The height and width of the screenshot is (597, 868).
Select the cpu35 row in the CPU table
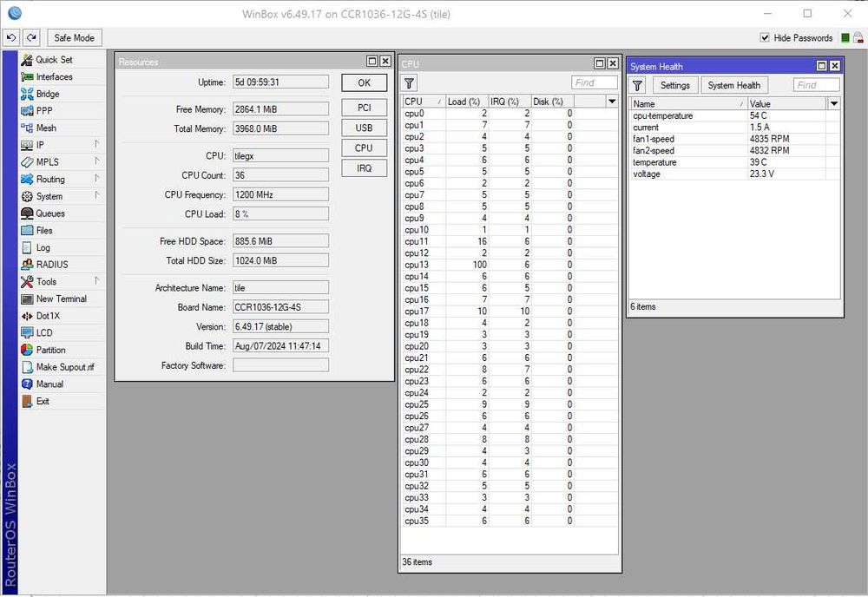point(510,521)
